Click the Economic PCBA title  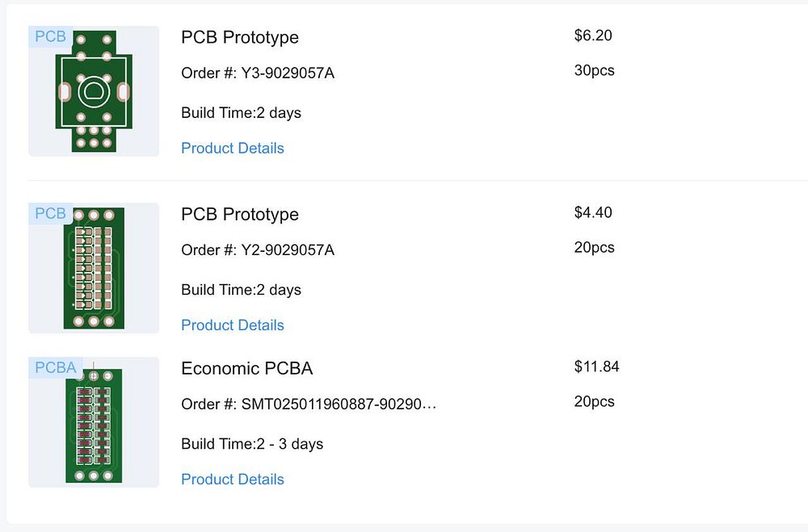click(x=246, y=368)
